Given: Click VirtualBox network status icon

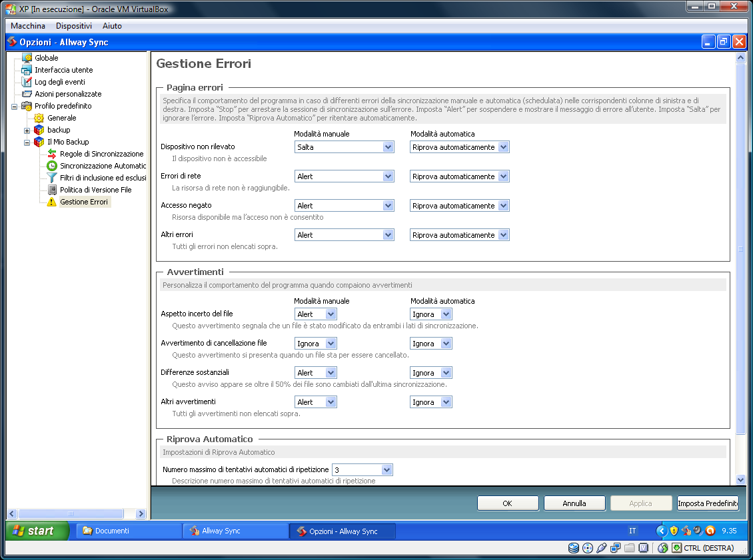Looking at the screenshot, I should click(x=615, y=548).
